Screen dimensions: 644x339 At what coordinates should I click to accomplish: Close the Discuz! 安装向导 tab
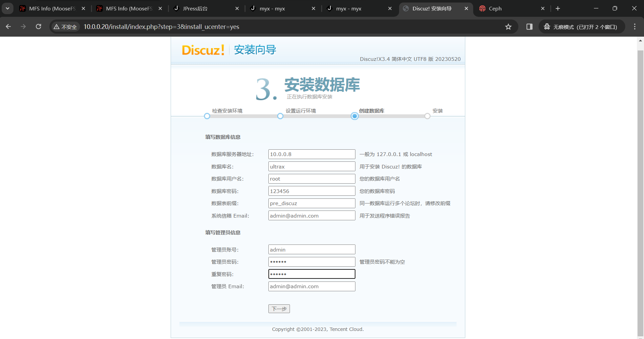tap(466, 8)
